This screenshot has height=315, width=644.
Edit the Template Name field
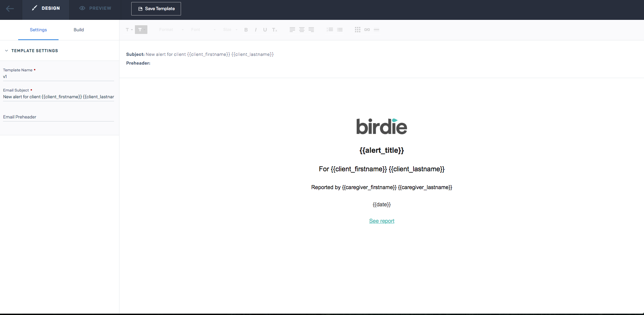59,77
